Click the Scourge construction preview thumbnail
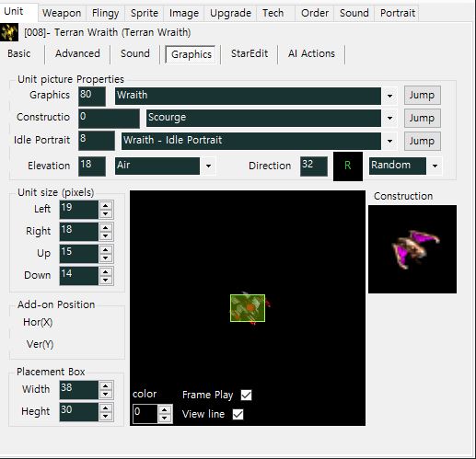 point(412,249)
